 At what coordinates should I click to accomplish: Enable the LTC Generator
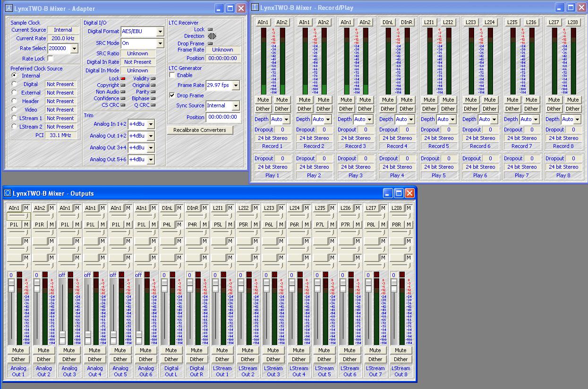click(x=172, y=75)
